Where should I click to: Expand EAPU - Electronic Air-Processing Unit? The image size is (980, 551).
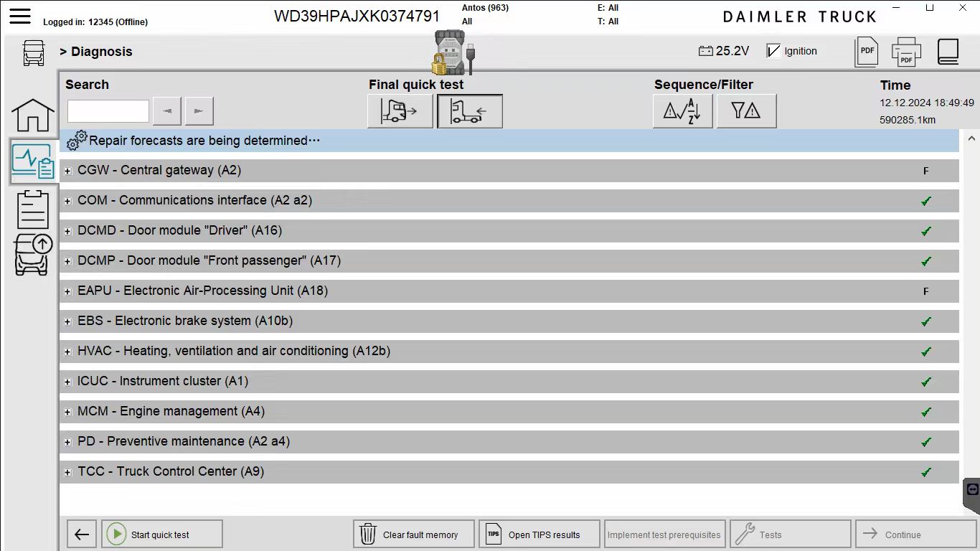(67, 291)
